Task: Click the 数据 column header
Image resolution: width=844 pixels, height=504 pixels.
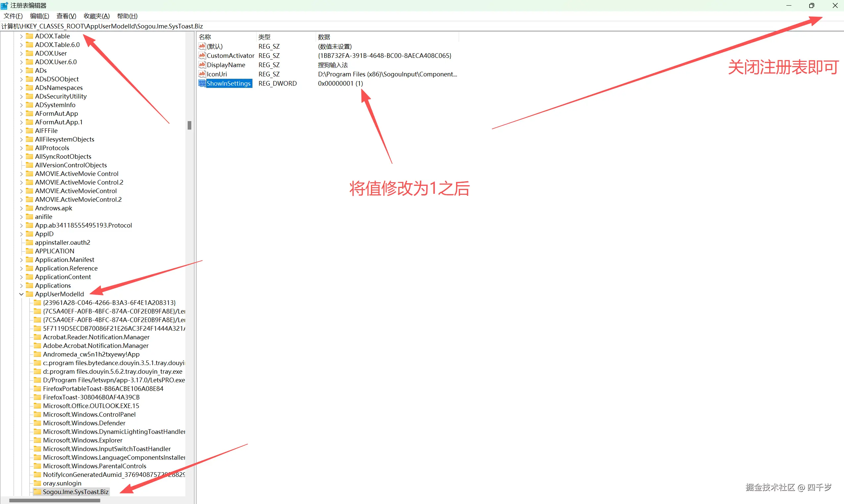Action: [324, 37]
